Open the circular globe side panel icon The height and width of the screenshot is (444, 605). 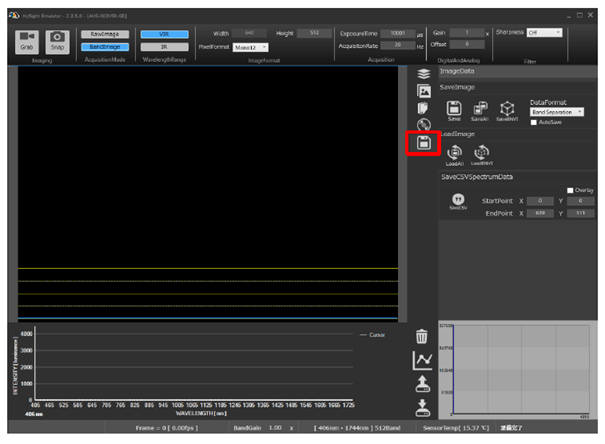tap(424, 125)
